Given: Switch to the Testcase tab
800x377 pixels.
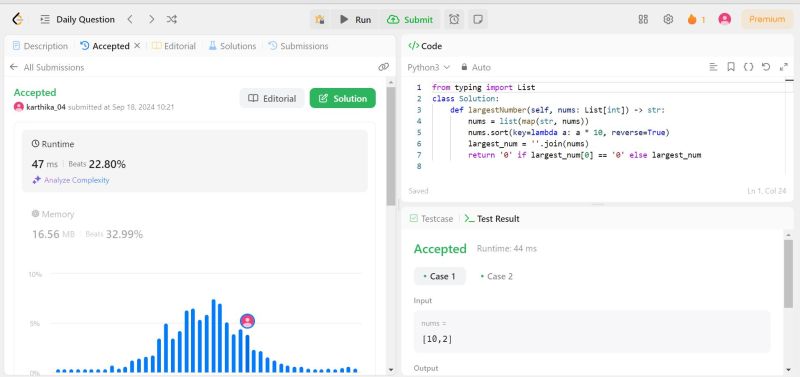Looking at the screenshot, I should (432, 218).
